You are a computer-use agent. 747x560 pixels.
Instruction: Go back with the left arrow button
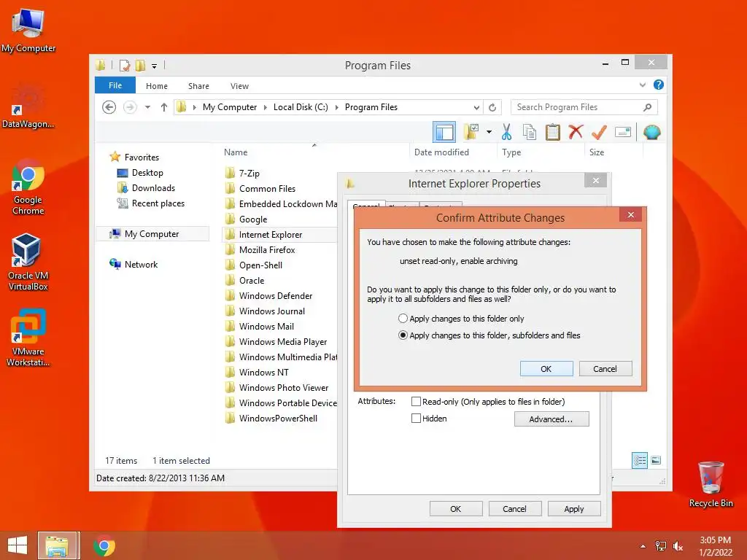[x=109, y=107]
